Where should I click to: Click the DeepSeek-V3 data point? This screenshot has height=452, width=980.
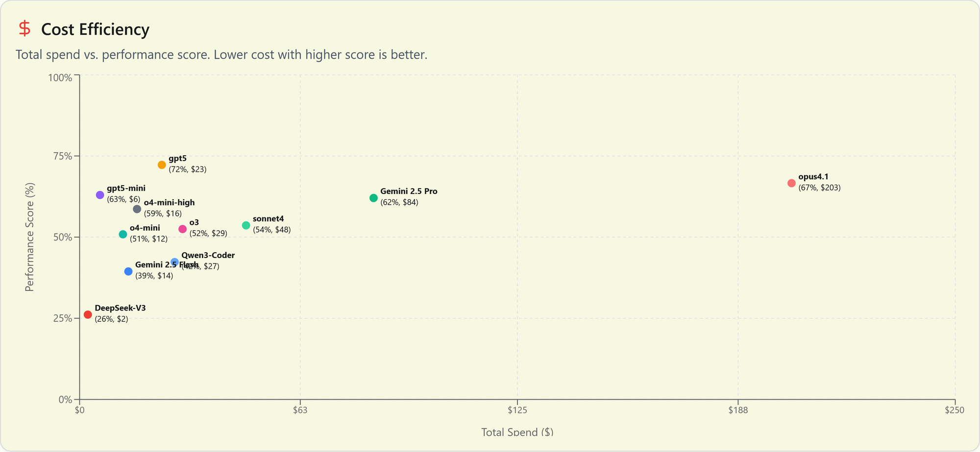[88, 314]
